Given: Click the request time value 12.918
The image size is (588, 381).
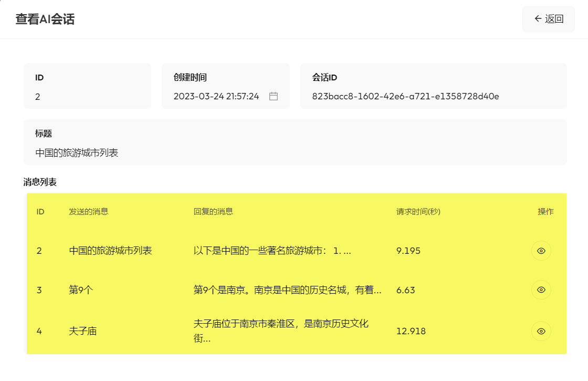Looking at the screenshot, I should pos(411,331).
